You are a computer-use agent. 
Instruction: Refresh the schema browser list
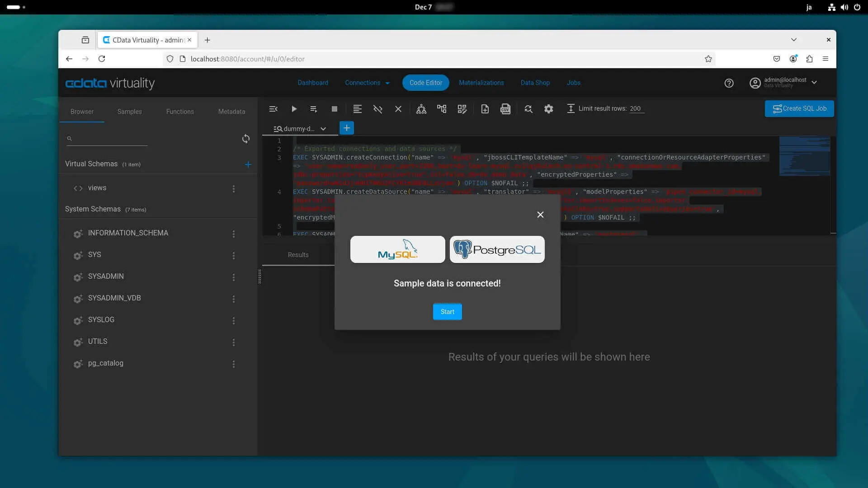[245, 139]
